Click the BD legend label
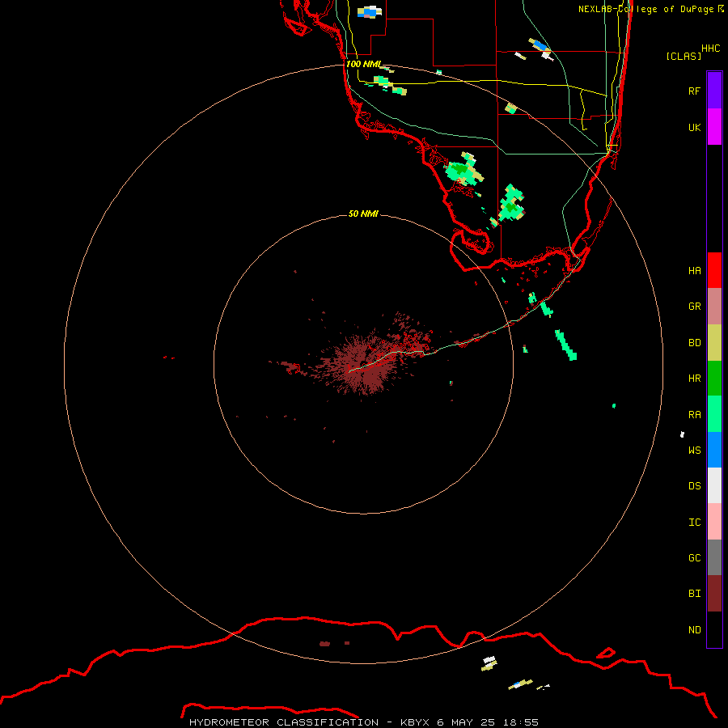Viewport: 728px width, 728px height. click(694, 343)
